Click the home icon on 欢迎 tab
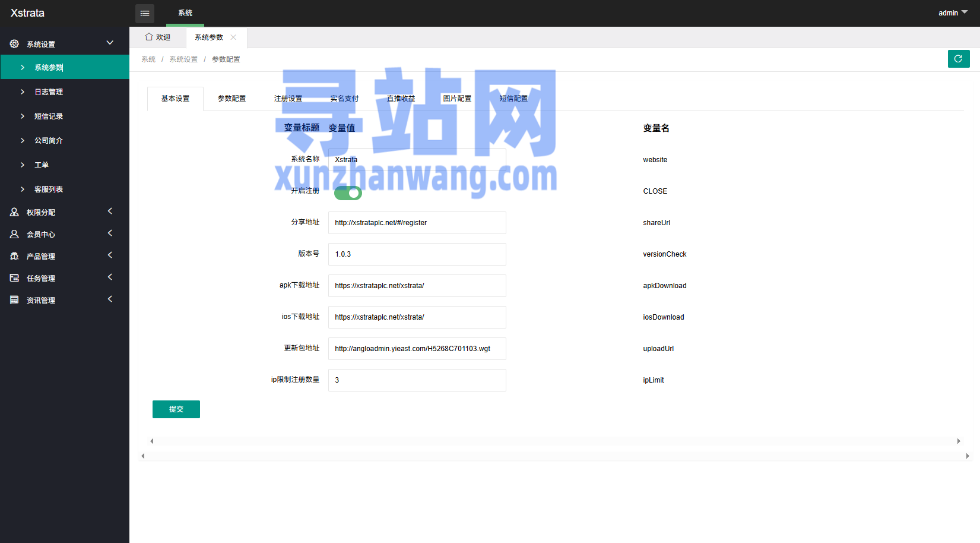The width and height of the screenshot is (980, 543). click(149, 37)
